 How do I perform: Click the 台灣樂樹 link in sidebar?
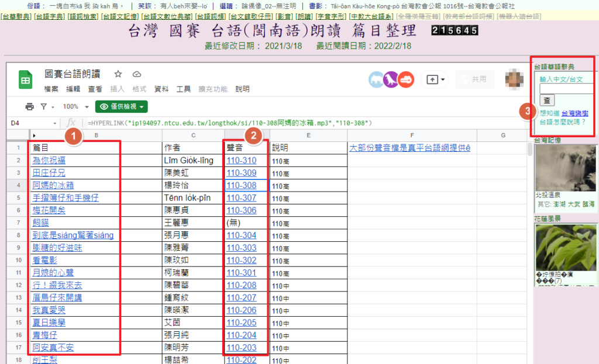[x=574, y=113]
